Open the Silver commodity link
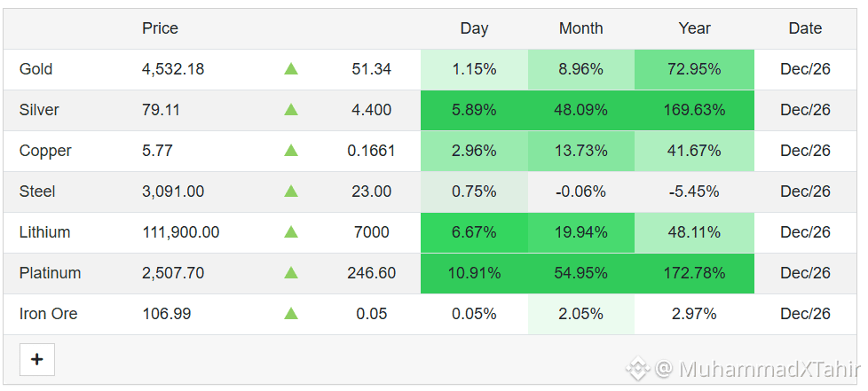Viewport: 868px width, 391px height. coord(39,110)
